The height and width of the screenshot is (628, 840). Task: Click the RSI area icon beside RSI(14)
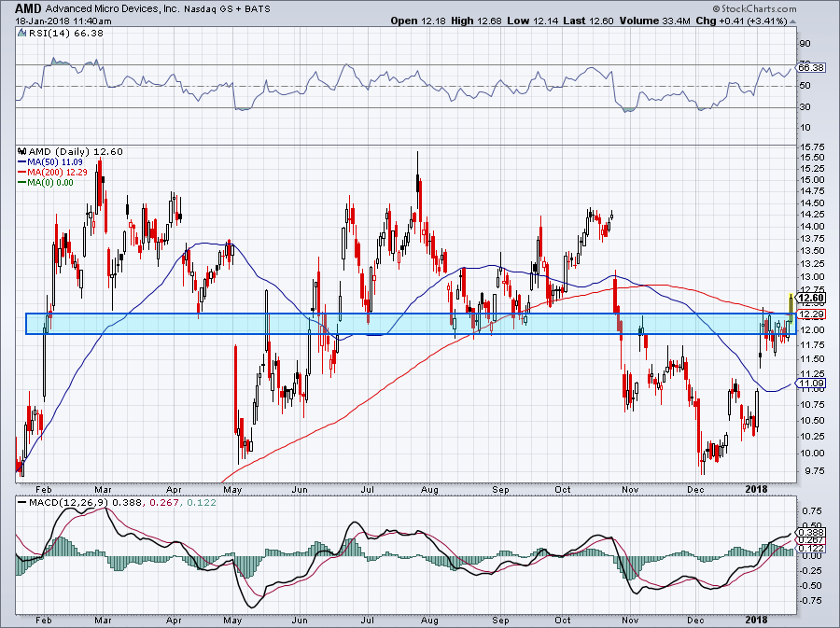click(21, 34)
